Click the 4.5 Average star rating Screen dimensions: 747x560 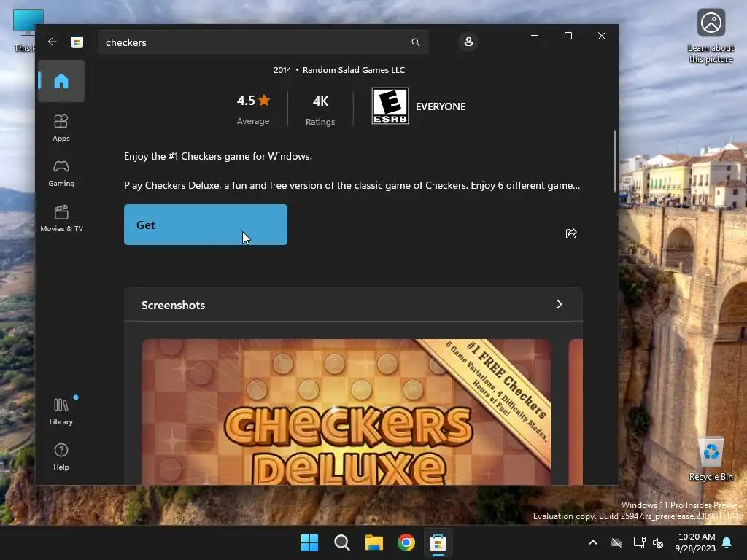click(253, 109)
